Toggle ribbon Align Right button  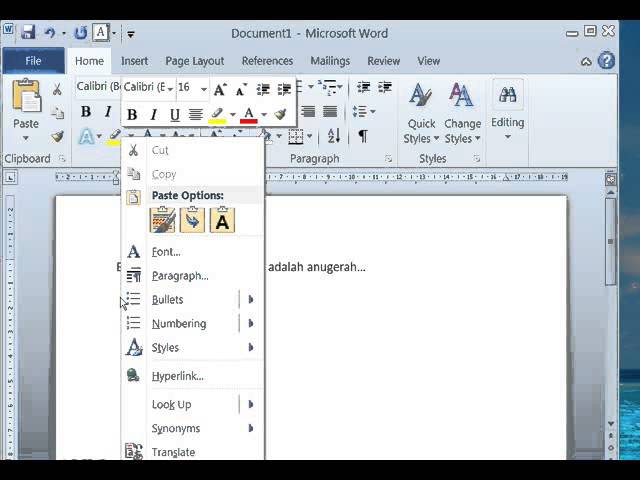tap(309, 111)
